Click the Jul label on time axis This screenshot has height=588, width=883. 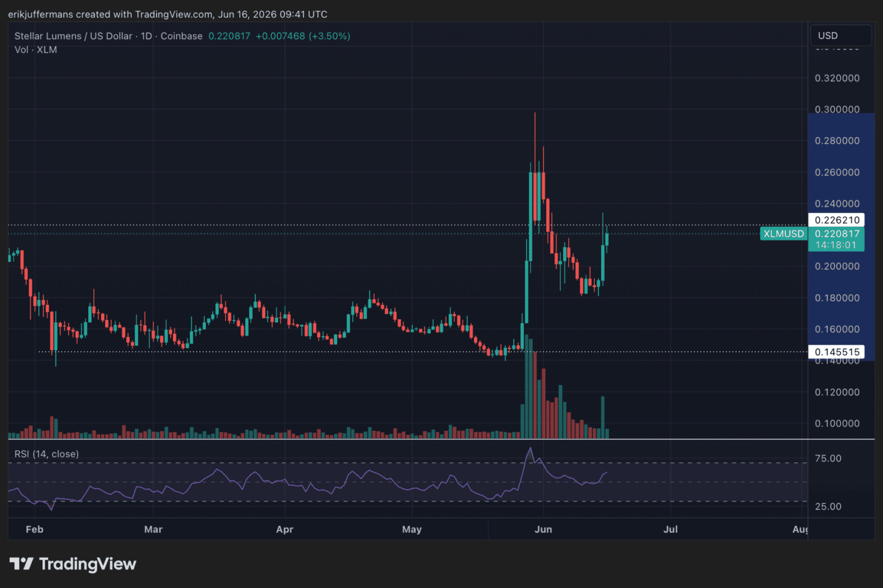(671, 529)
